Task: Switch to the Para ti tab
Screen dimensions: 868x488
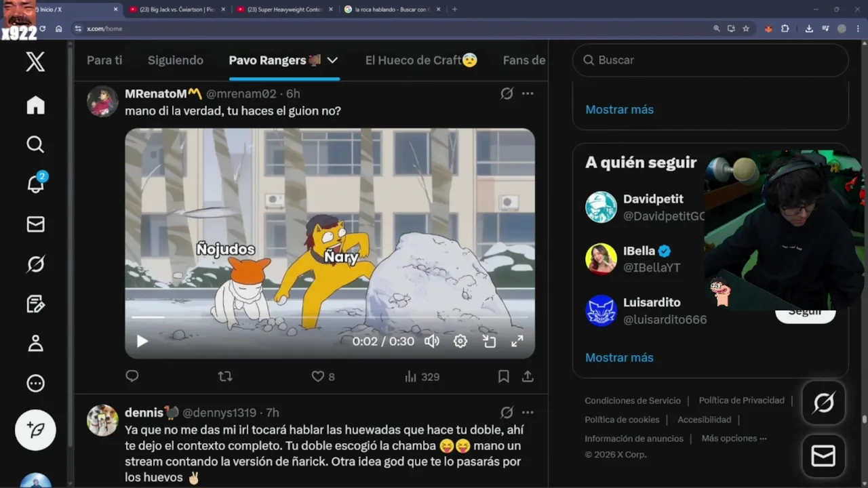Action: tap(104, 60)
